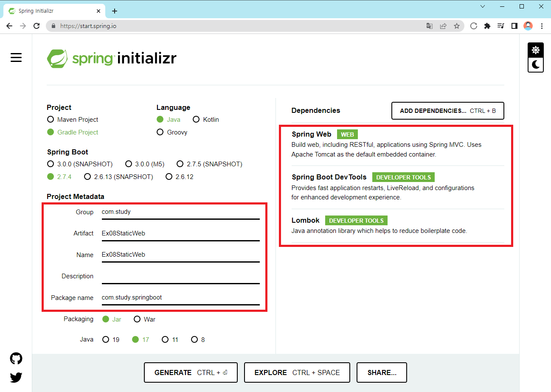Select Java version 17

tap(141, 339)
